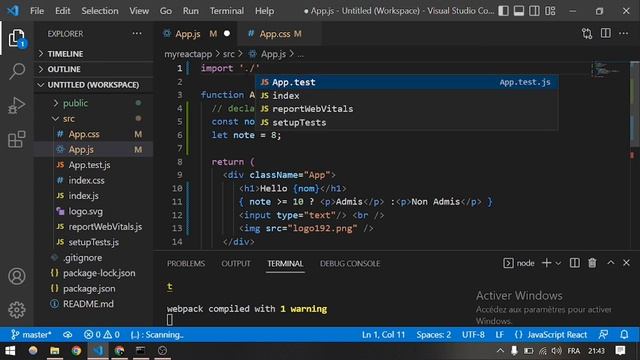Open the Search view icon
This screenshot has height=360, width=640.
tap(17, 71)
